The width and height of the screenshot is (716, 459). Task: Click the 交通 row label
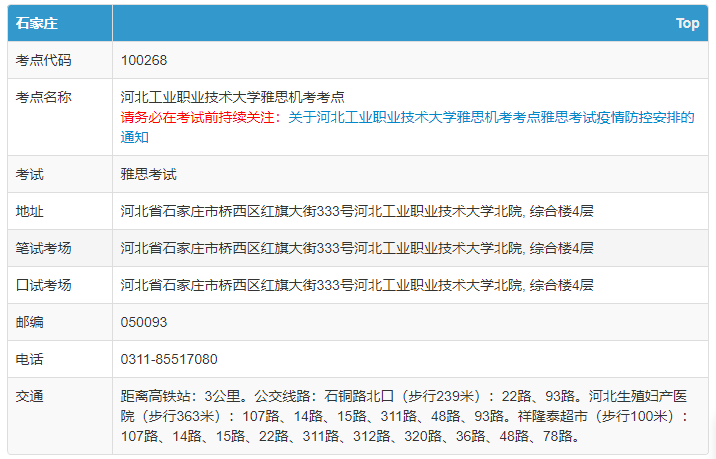30,396
